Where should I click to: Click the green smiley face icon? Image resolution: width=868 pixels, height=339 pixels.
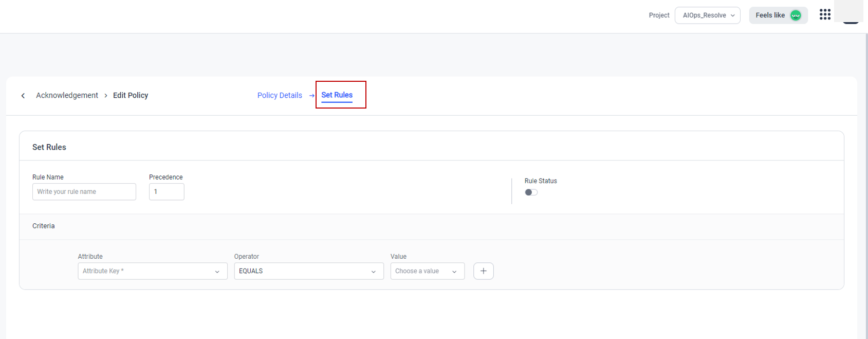(796, 15)
